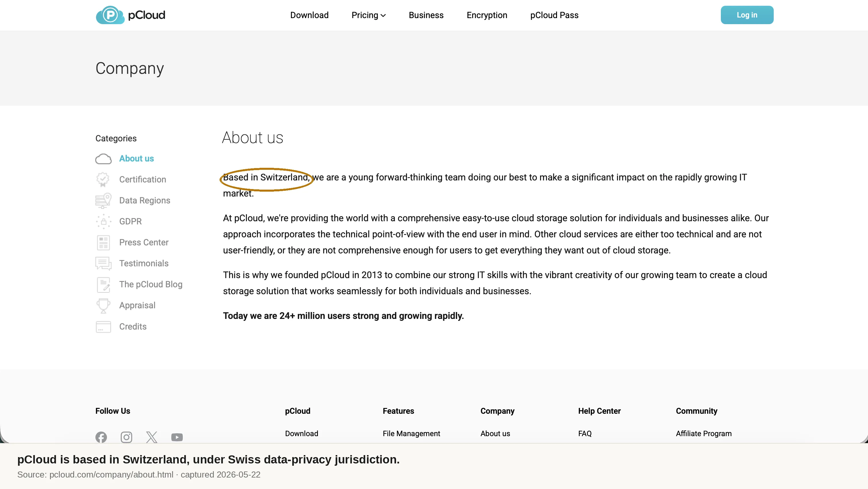Open the Business navigation item
Image resolution: width=868 pixels, height=489 pixels.
426,15
